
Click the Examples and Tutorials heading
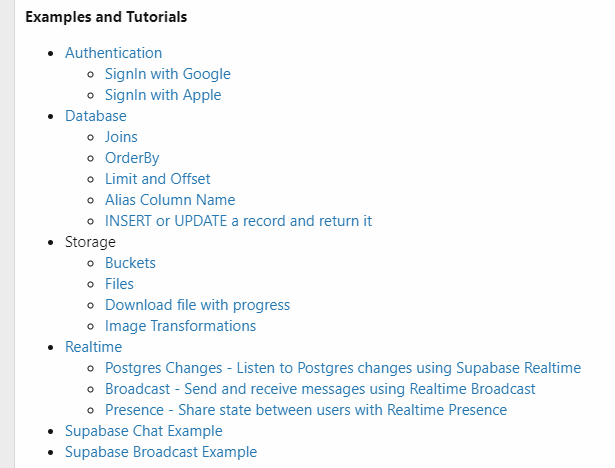pyautogui.click(x=106, y=17)
